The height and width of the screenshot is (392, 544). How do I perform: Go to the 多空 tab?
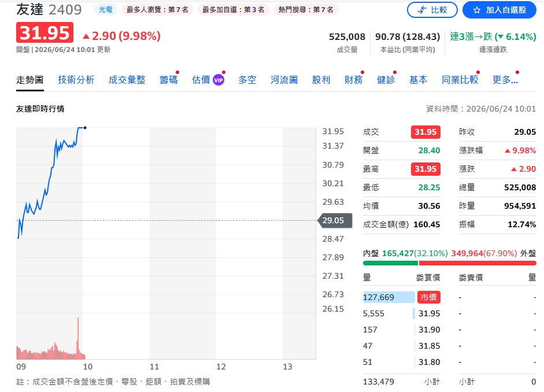pyautogui.click(x=247, y=80)
